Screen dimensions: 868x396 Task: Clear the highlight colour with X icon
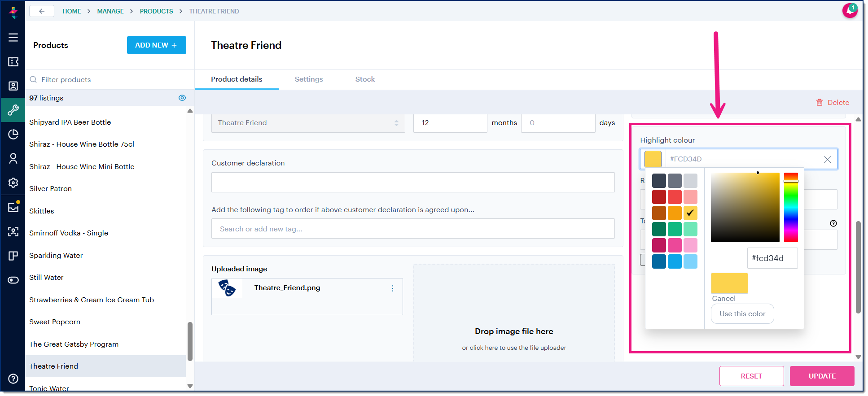pyautogui.click(x=828, y=159)
